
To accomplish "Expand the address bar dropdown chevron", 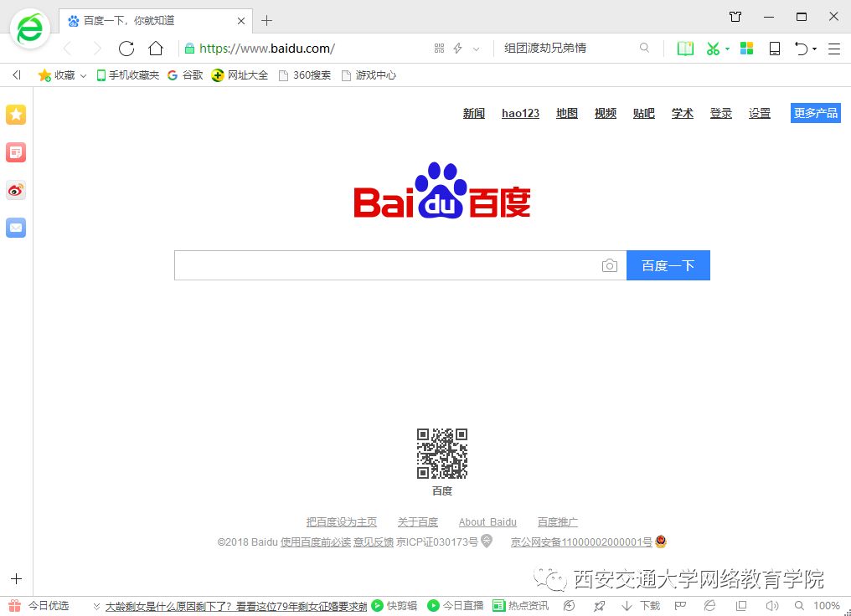I will pyautogui.click(x=476, y=49).
